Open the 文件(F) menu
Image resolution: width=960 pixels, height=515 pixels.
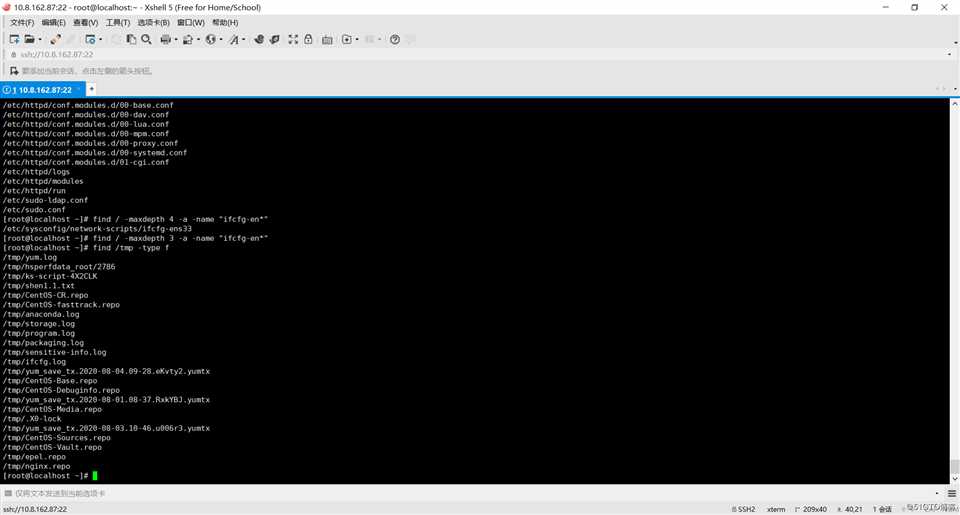click(x=22, y=23)
